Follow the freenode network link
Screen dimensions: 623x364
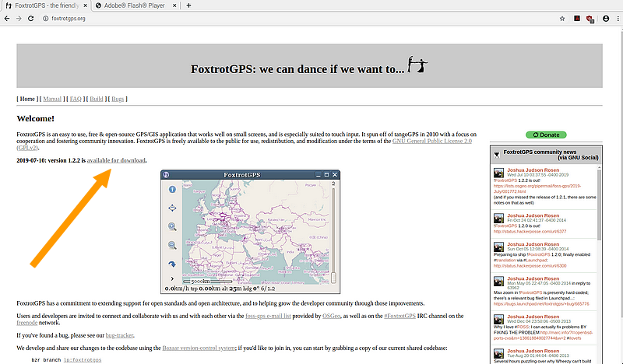tap(27, 323)
